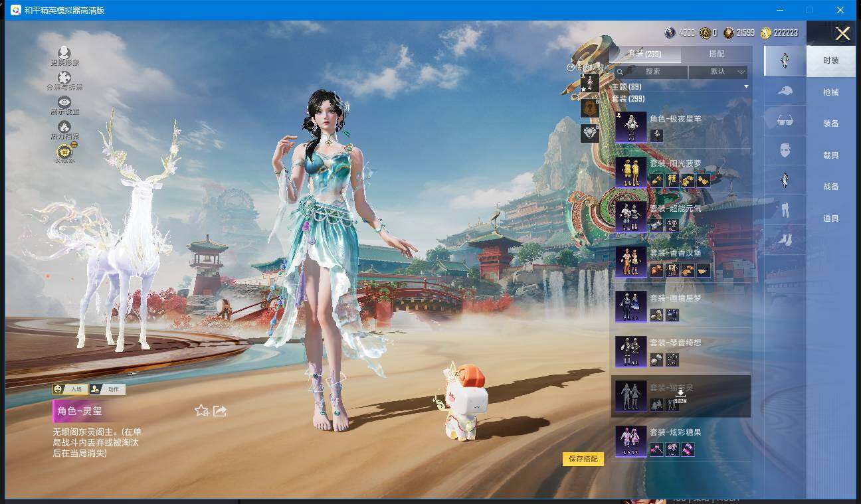861x504 pixels.
Task: Select the cap headwear category icon
Action: click(x=785, y=90)
